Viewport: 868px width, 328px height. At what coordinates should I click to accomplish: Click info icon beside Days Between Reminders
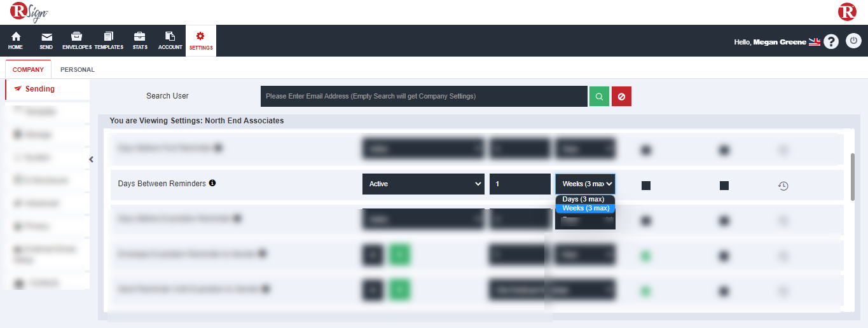click(212, 183)
